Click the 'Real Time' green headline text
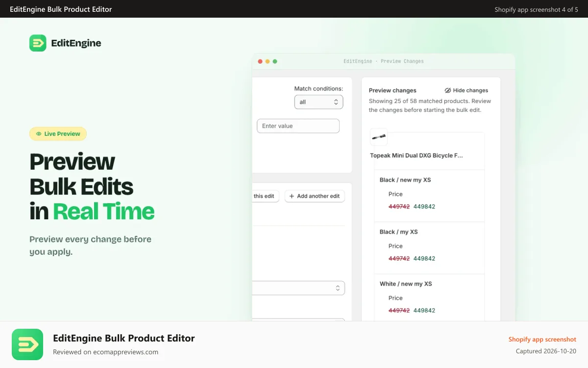This screenshot has height=368, width=588. [x=104, y=211]
